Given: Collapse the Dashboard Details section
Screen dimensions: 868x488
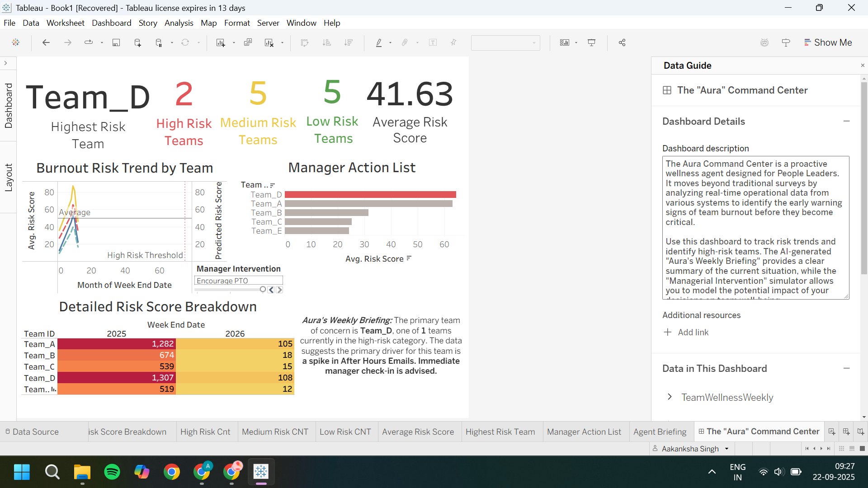Looking at the screenshot, I should click(x=846, y=121).
